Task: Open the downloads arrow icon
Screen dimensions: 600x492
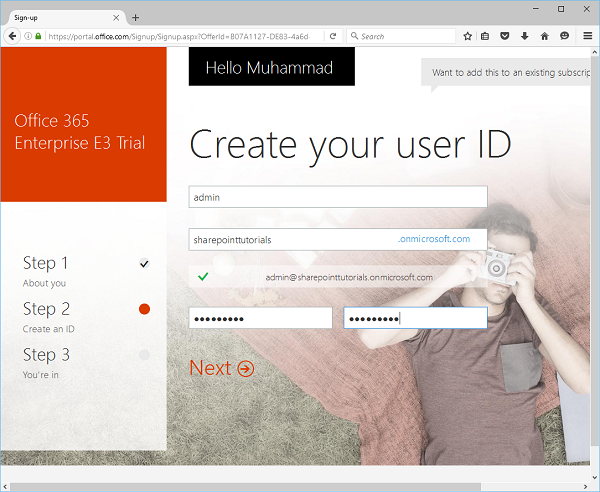Action: [x=525, y=36]
